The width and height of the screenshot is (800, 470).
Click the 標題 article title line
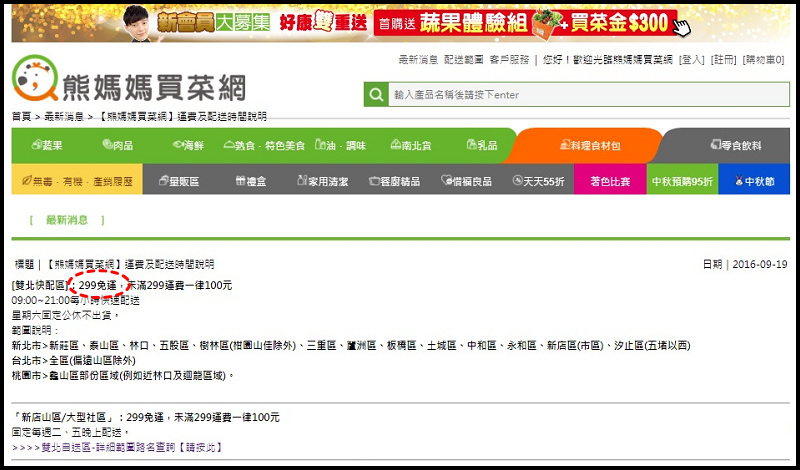tap(115, 264)
